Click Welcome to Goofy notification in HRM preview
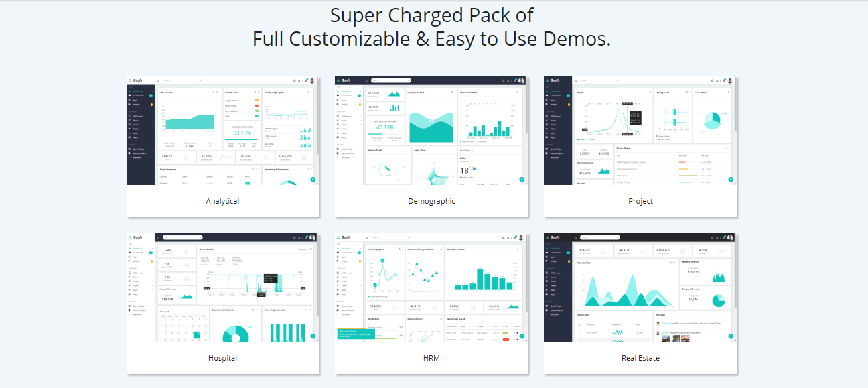 356,334
